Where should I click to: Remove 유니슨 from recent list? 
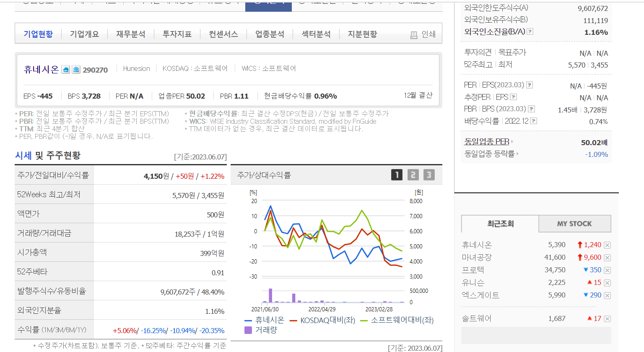[607, 283]
